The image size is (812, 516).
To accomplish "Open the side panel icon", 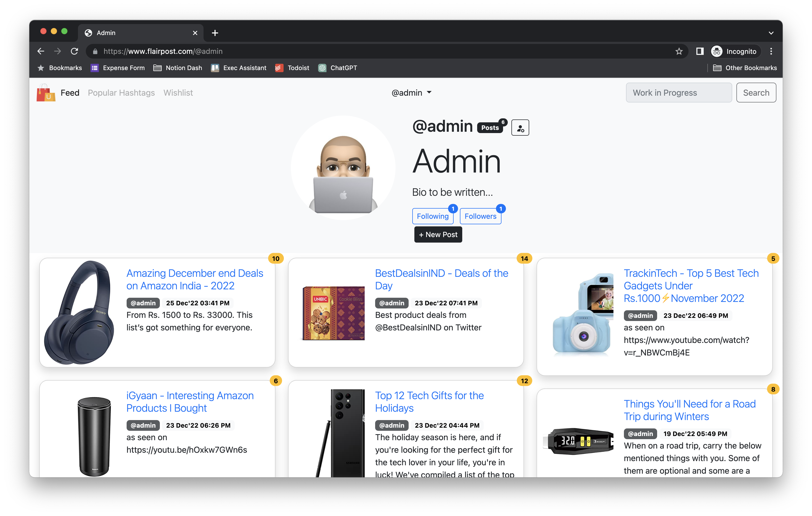I will (x=700, y=51).
